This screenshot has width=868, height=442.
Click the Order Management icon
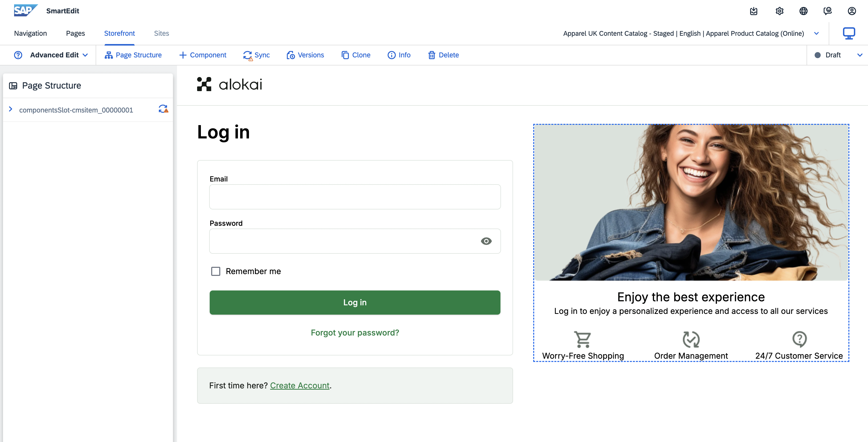pyautogui.click(x=691, y=339)
